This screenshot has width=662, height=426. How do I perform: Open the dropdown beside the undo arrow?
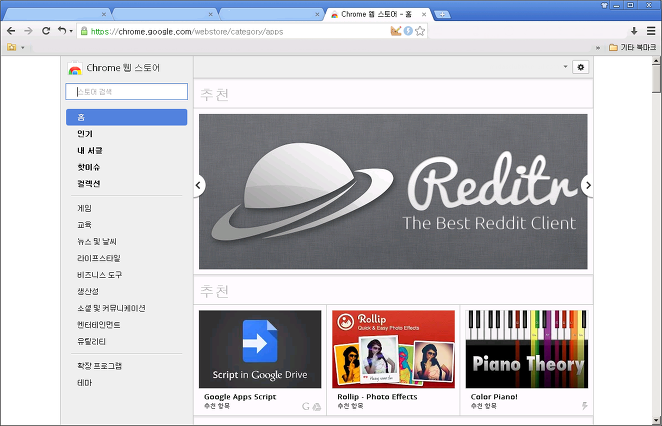71,31
